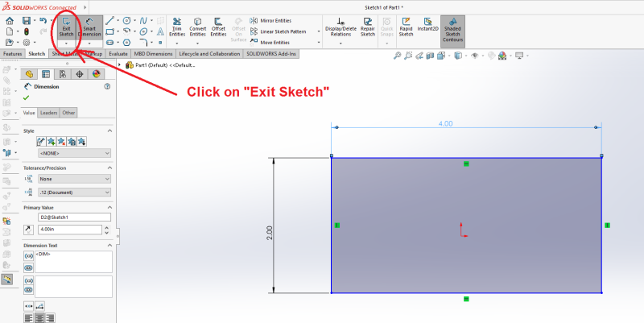Click the Undo icon
The width and height of the screenshot is (644, 323).
point(43,21)
